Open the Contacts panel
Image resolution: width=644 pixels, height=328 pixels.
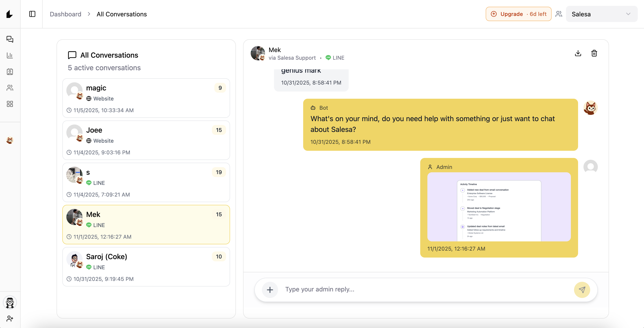pyautogui.click(x=10, y=72)
